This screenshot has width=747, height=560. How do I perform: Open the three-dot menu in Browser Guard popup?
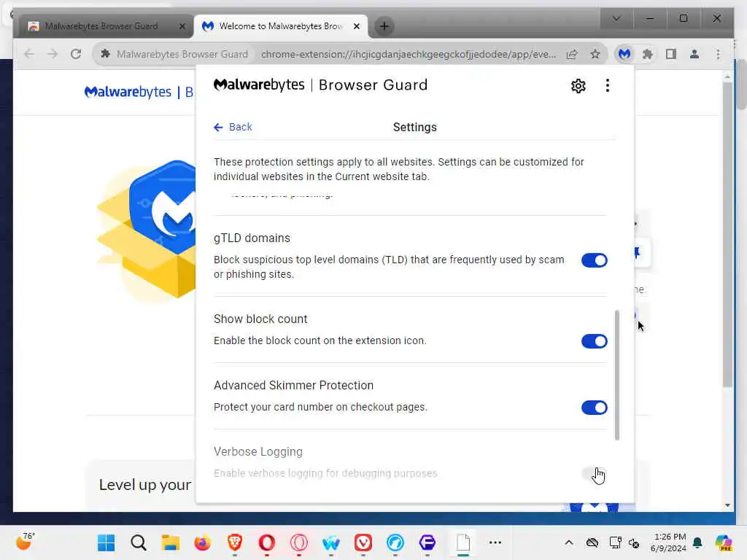(x=607, y=86)
